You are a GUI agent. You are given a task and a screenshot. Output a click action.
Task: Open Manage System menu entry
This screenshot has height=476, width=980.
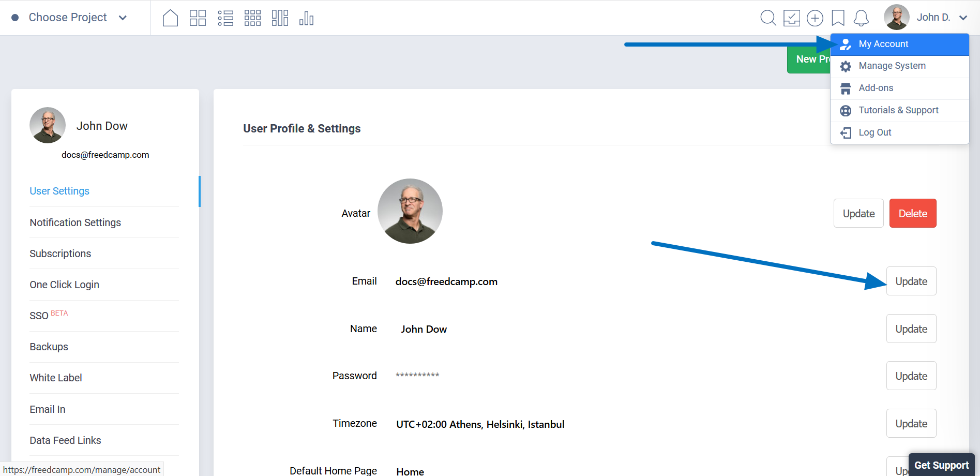click(x=892, y=66)
